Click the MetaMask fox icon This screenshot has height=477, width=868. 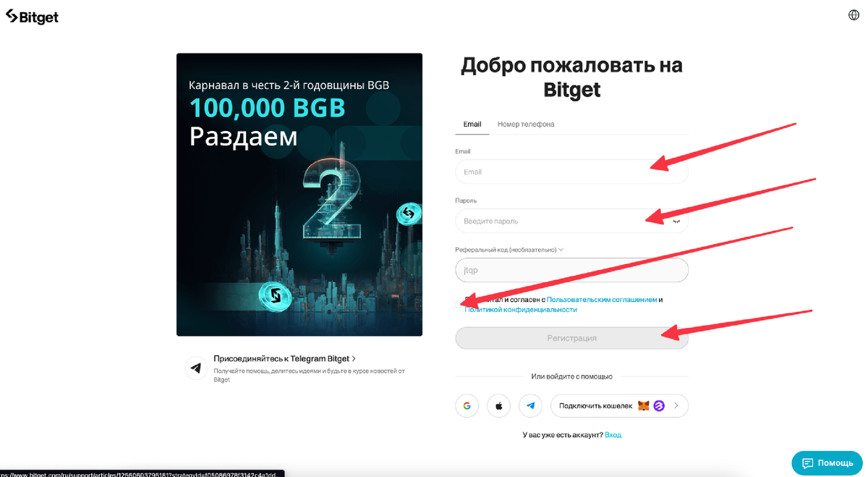tap(643, 406)
